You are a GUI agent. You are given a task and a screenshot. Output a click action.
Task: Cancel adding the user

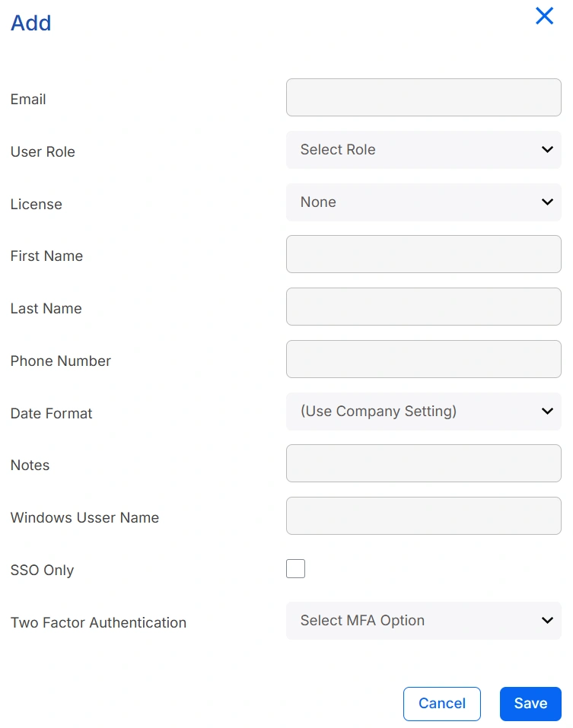click(x=441, y=704)
